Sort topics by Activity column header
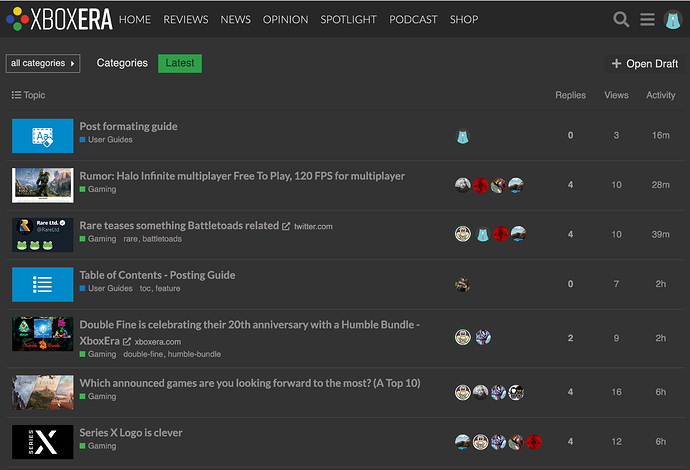Viewport: 690px width, 470px height. (x=661, y=95)
